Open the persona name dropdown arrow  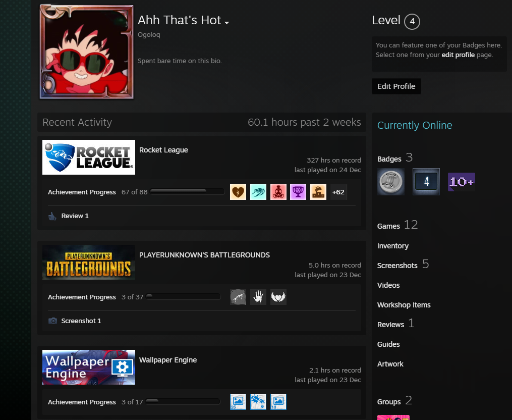pos(226,23)
